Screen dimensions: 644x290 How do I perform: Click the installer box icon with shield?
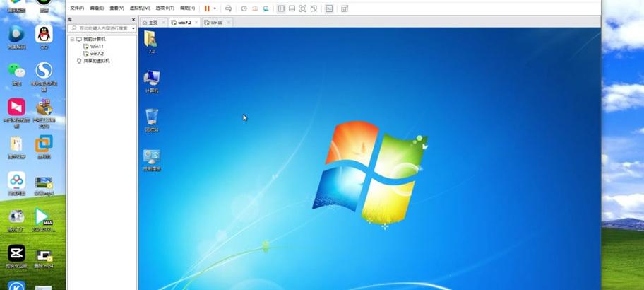[44, 108]
